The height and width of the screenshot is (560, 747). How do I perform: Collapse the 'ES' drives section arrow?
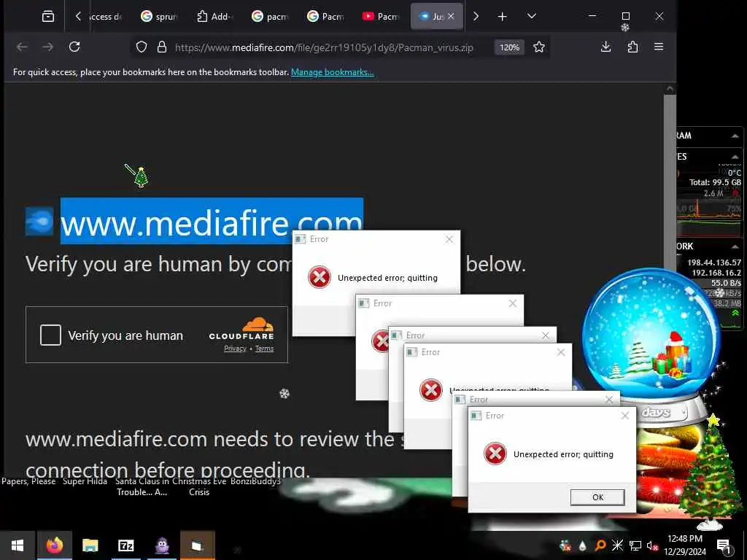[x=735, y=157]
